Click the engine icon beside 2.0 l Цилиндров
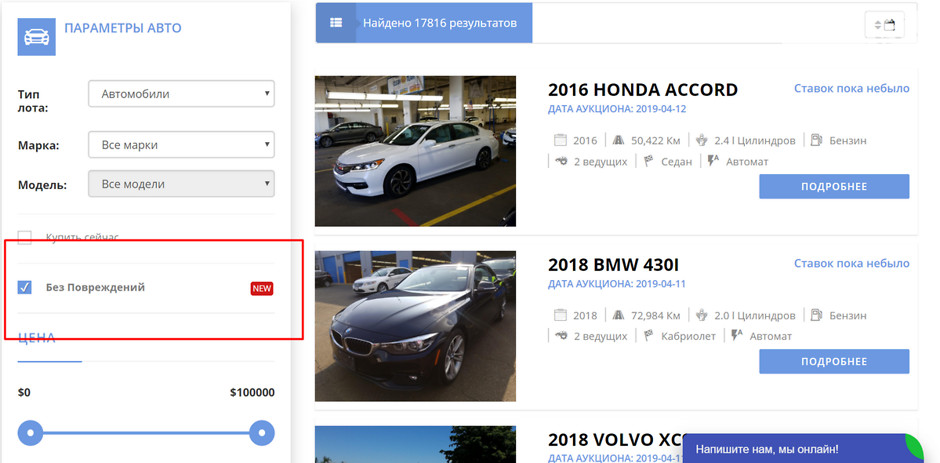This screenshot has height=463, width=940. [x=701, y=315]
